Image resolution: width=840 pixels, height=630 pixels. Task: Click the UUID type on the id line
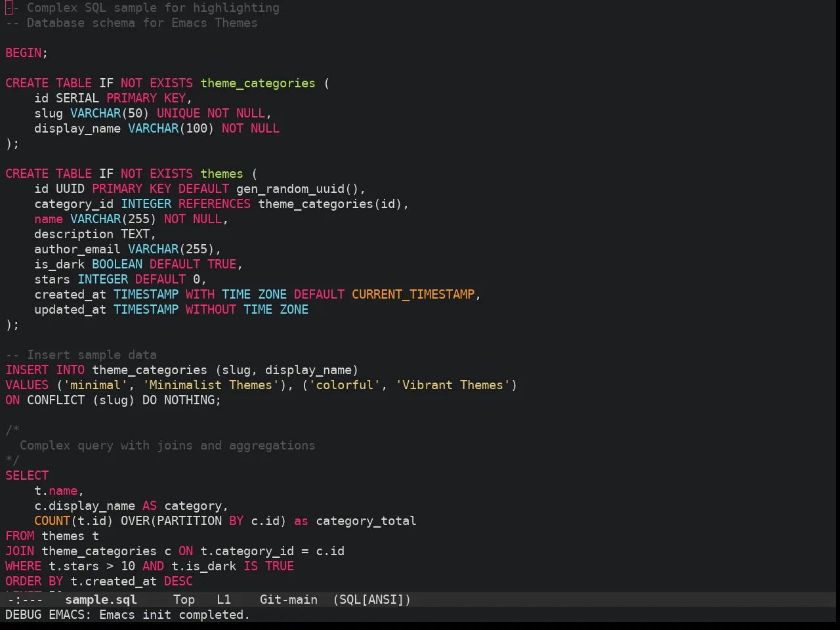click(70, 189)
